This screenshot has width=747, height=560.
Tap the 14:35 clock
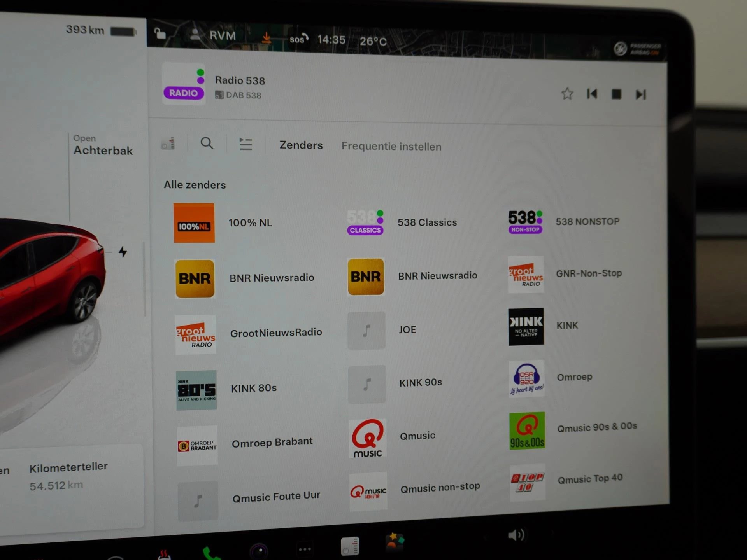[x=331, y=40]
